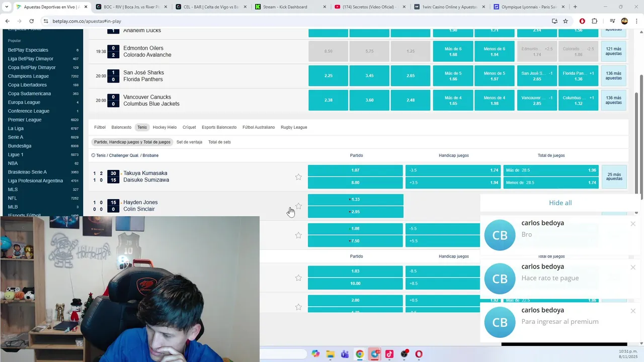
Task: Select the Hockey Hielo sport tab
Action: tap(165, 127)
